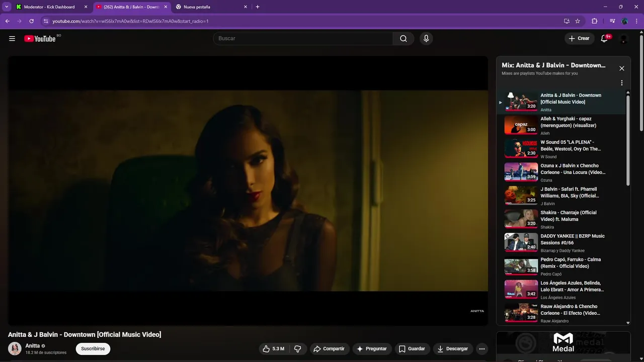Click the Suscribirse button
The image size is (644, 362).
93,348
